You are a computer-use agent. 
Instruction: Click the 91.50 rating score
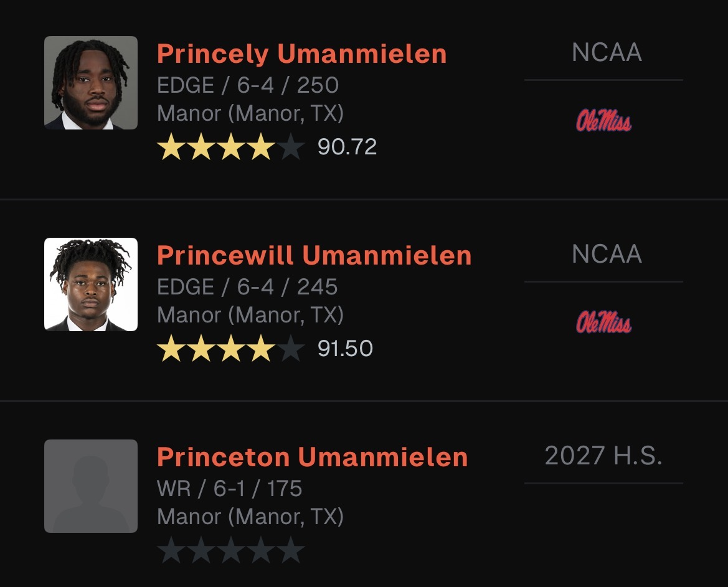(345, 349)
